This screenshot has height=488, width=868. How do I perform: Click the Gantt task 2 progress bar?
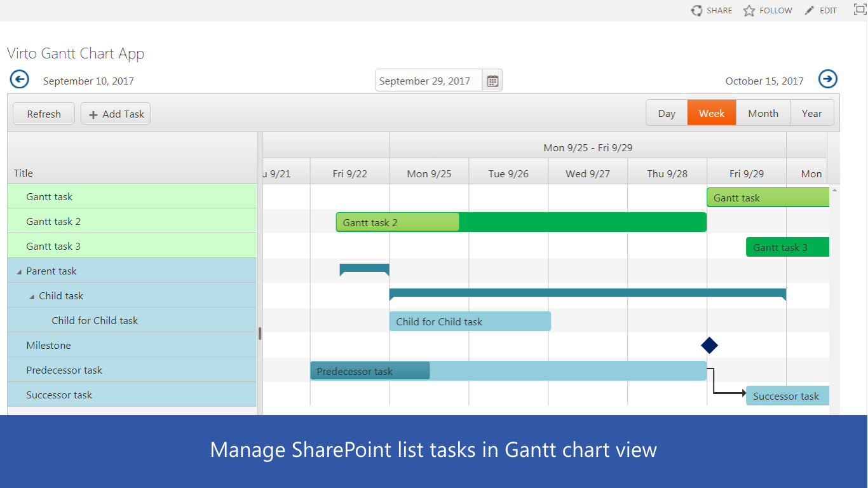point(398,222)
